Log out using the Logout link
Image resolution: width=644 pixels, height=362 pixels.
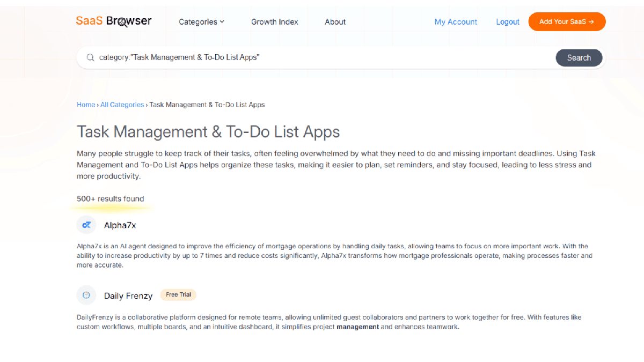tap(507, 22)
